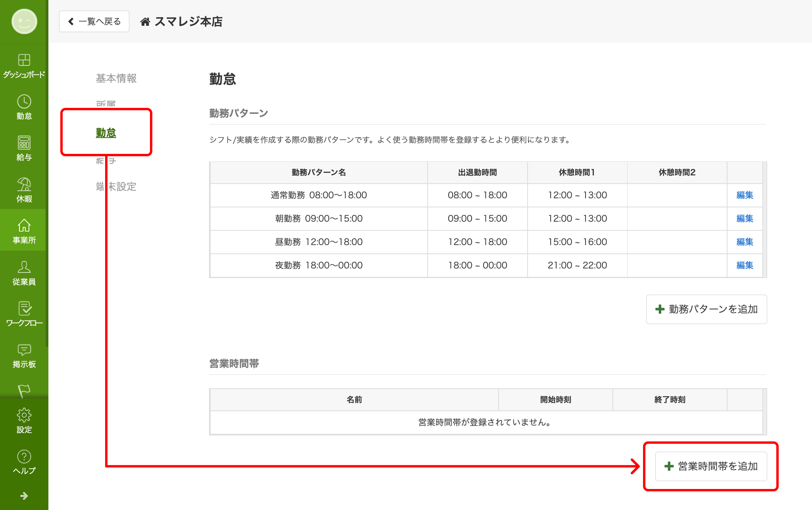Click the 09:00 ~ 15:00 time cell
The height and width of the screenshot is (510, 812).
pos(478,219)
